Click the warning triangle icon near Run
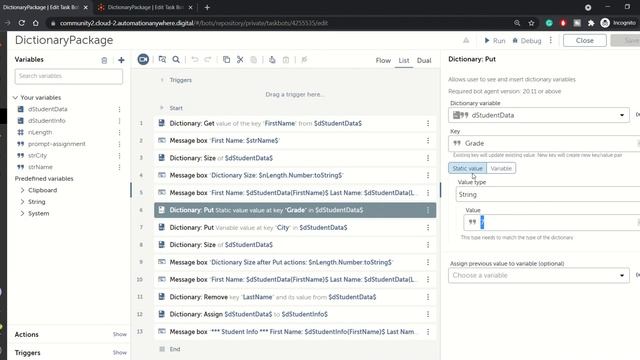The height and width of the screenshot is (360, 640). click(x=466, y=40)
